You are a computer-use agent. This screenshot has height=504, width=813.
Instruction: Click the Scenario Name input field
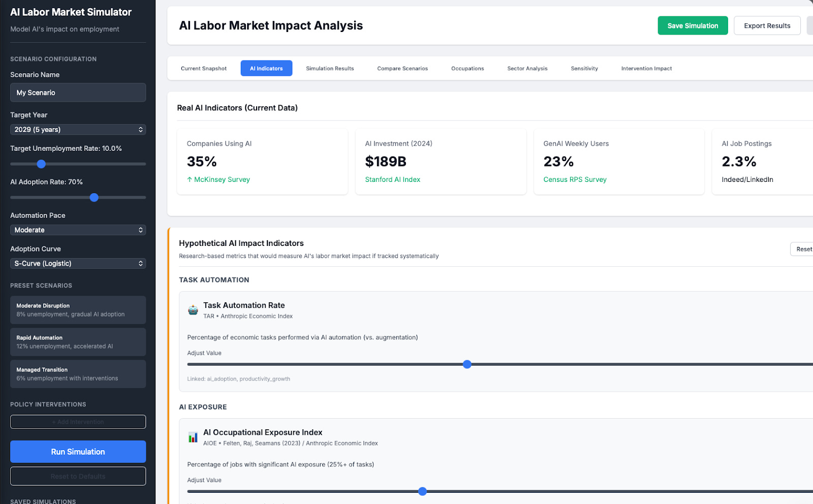tap(78, 92)
